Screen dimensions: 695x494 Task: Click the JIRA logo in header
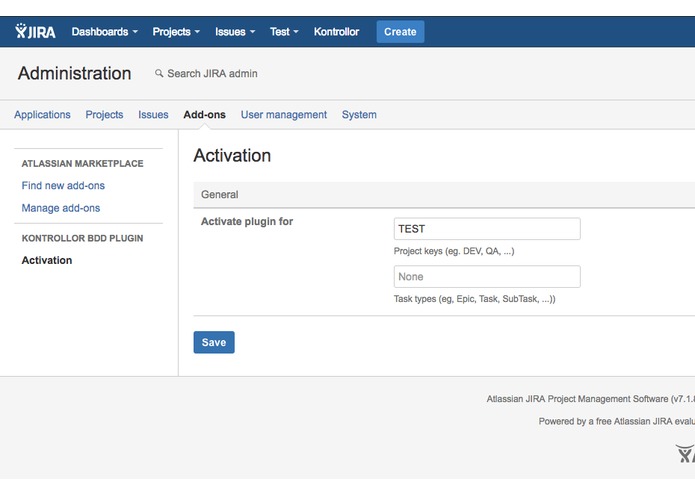coord(35,31)
